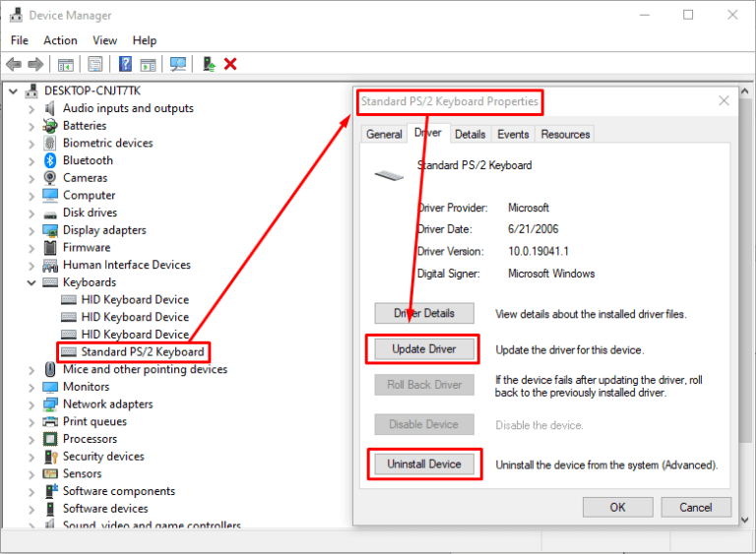Close the Keyboard Properties dialog
The height and width of the screenshot is (554, 756).
pos(724,100)
